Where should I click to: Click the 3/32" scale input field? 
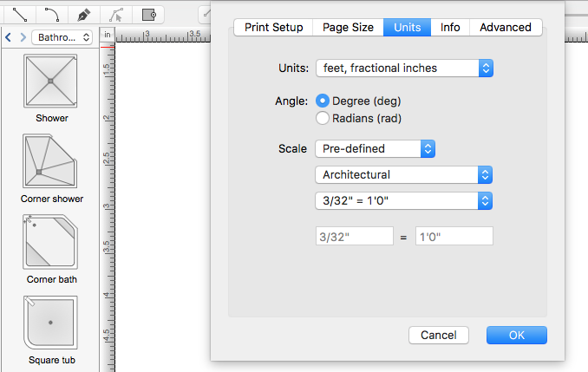click(355, 236)
